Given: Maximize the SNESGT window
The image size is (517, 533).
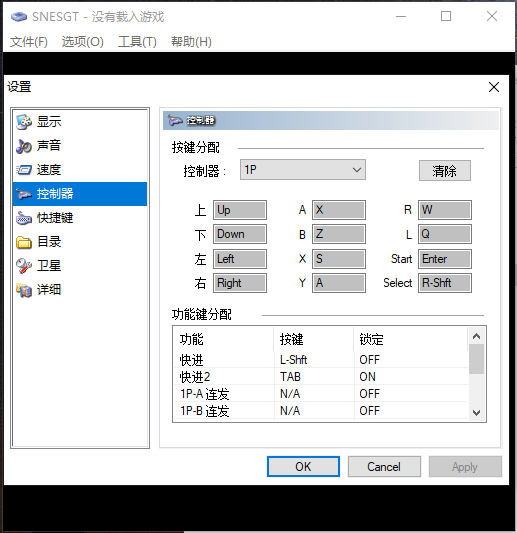Looking at the screenshot, I should 446,16.
